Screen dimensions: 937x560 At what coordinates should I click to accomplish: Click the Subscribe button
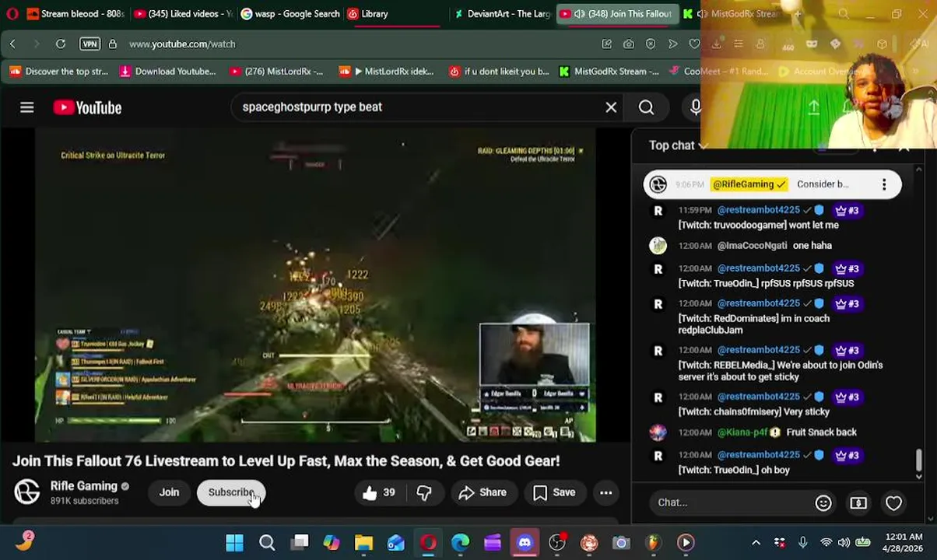tap(231, 492)
